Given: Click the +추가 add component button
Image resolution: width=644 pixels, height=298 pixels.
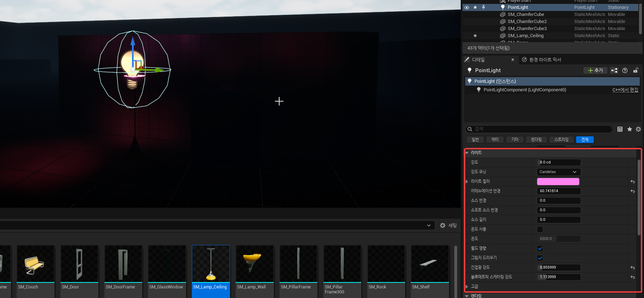Looking at the screenshot, I should 595,70.
